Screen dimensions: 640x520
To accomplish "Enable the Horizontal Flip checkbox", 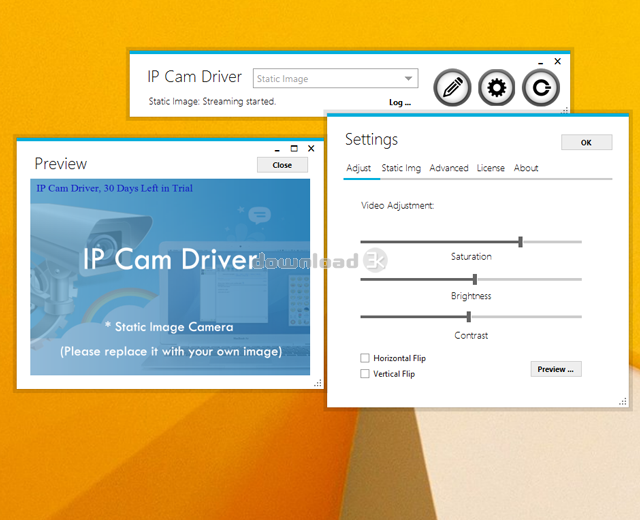I will pos(365,358).
